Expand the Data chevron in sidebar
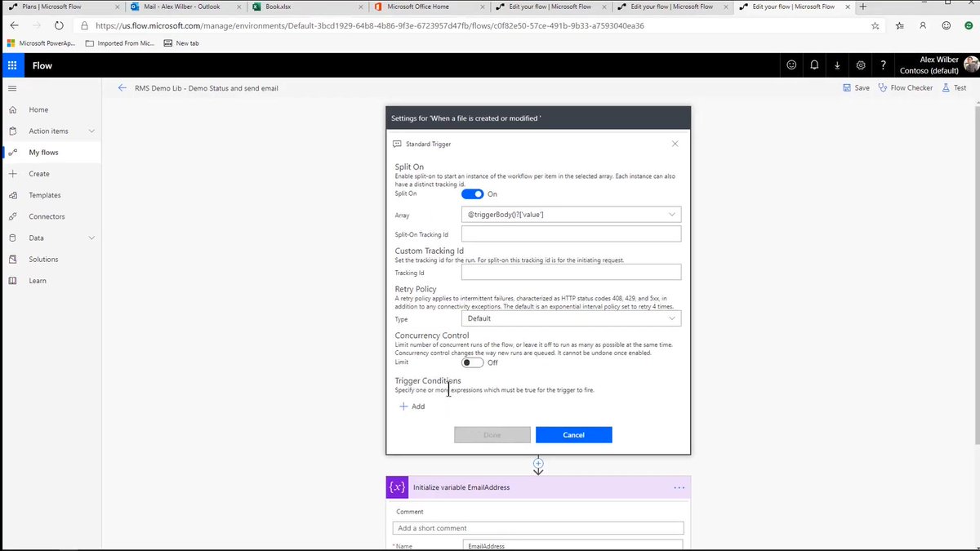Image resolution: width=980 pixels, height=551 pixels. click(91, 238)
